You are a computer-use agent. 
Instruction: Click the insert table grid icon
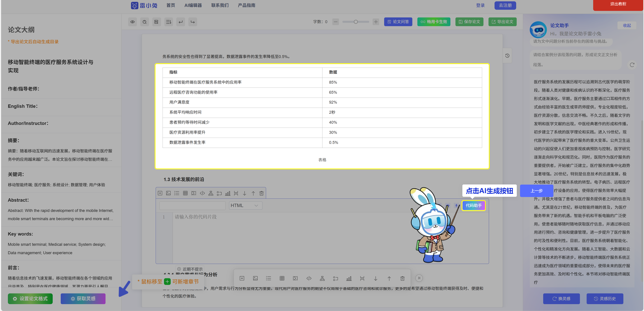(185, 193)
